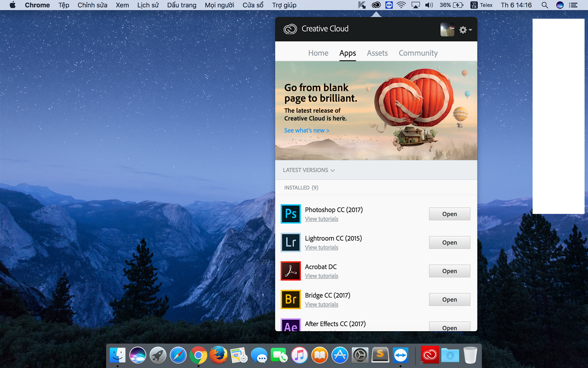Viewport: 588px width, 368px height.
Task: Click the Kaspersky icon in the menu bar
Action: (x=362, y=5)
